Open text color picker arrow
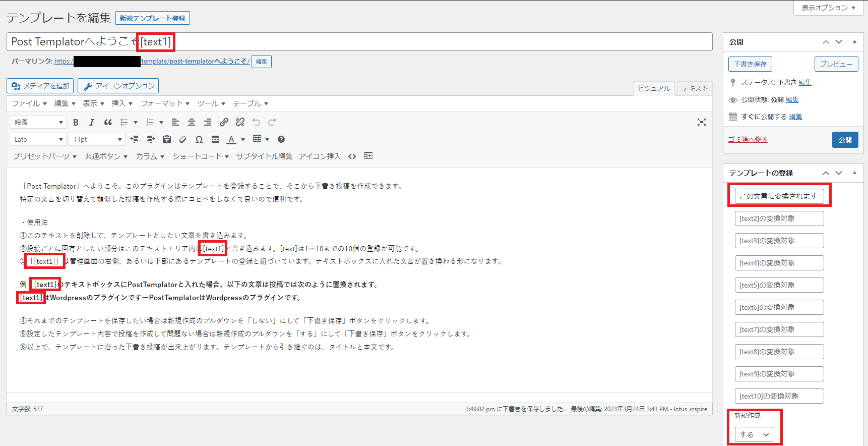This screenshot has height=446, width=868. pos(243,139)
